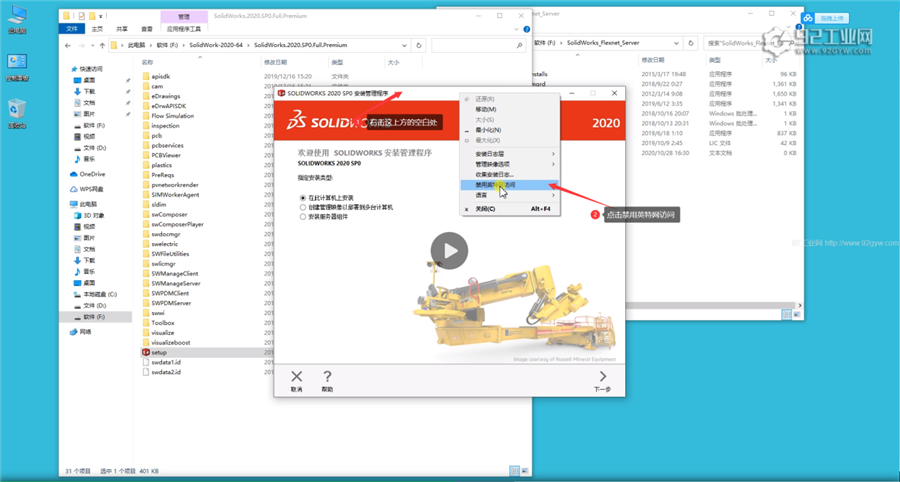Image resolution: width=900 pixels, height=482 pixels.
Task: Open the 共享 ribbon tab
Action: (122, 28)
